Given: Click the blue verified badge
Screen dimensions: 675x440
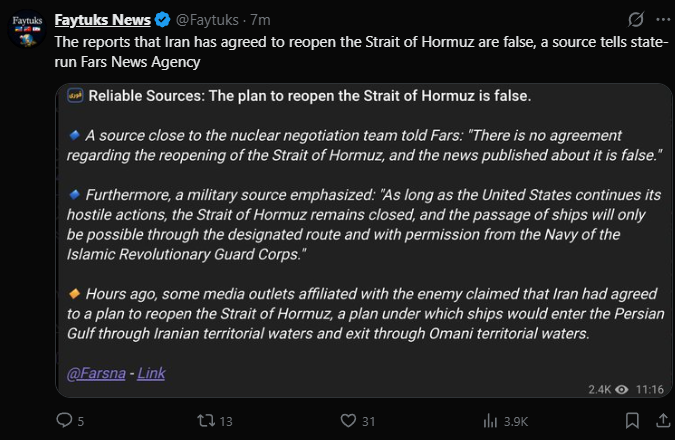Looking at the screenshot, I should [x=162, y=20].
